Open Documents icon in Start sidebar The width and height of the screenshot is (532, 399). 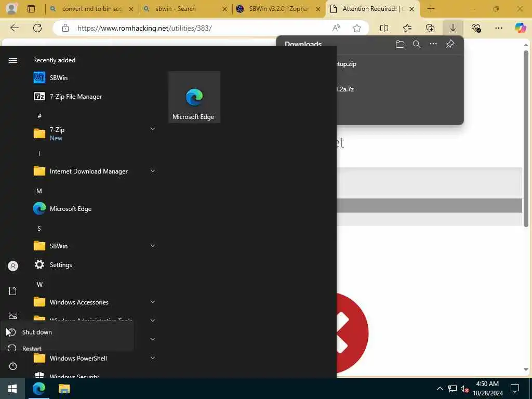point(13,291)
